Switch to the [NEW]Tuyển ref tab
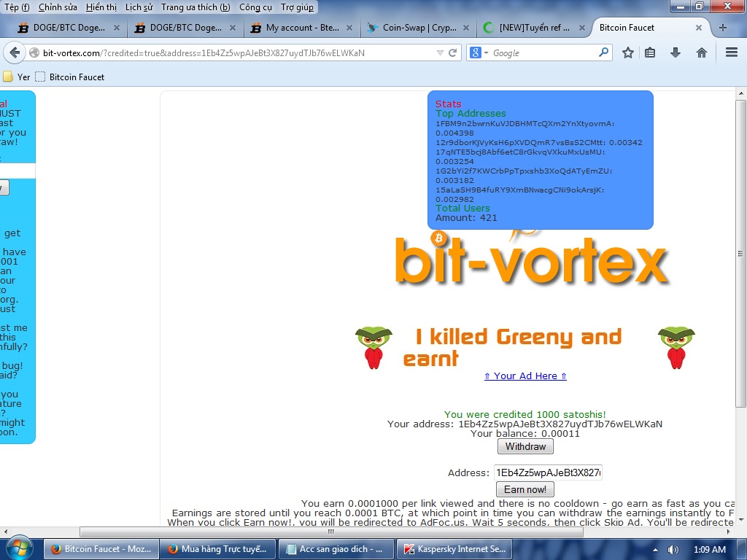The height and width of the screenshot is (560, 747). 534,28
